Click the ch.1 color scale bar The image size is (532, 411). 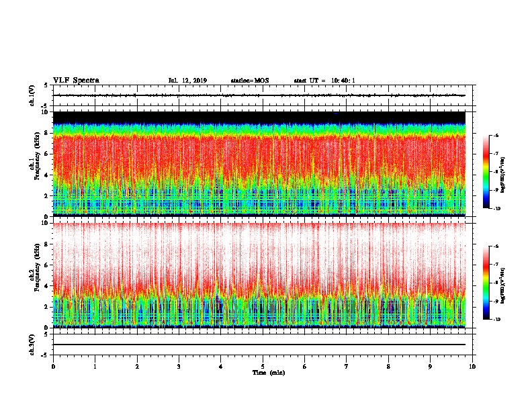point(486,172)
